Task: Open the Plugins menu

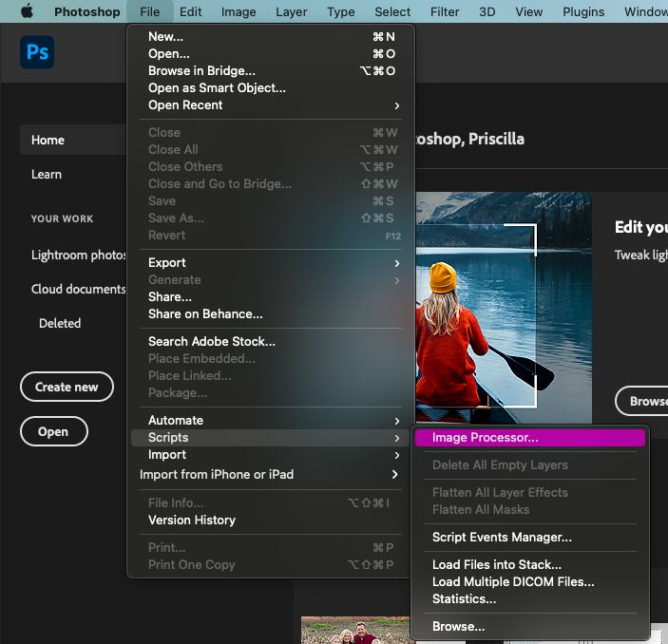Action: 583,12
